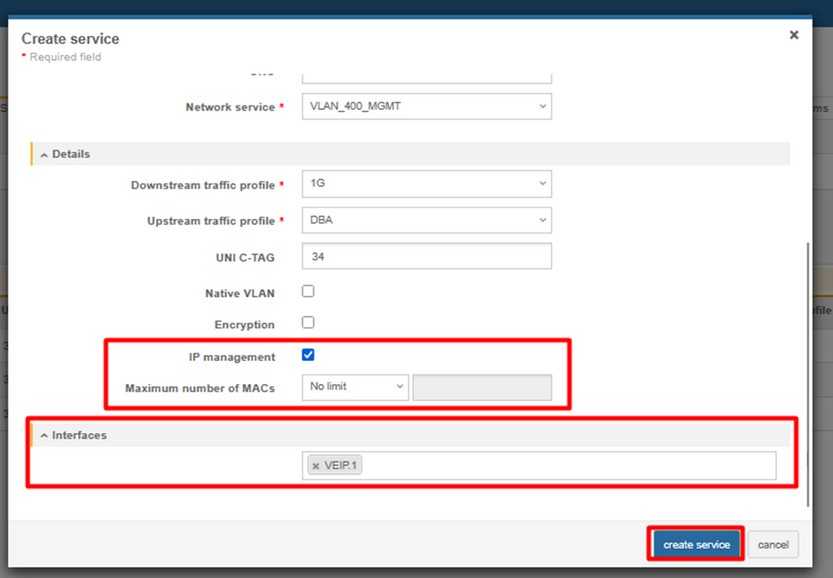This screenshot has width=833, height=578.
Task: Remove the VEIP.1 interface tag
Action: point(316,466)
